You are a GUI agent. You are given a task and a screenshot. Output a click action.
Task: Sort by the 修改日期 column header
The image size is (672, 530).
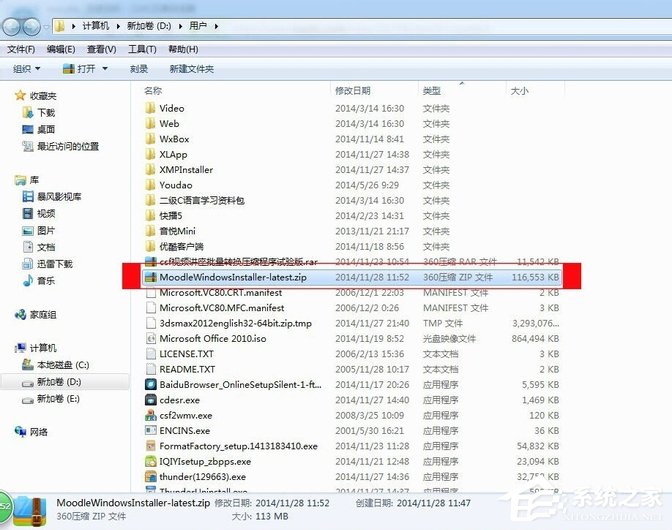tap(352, 91)
